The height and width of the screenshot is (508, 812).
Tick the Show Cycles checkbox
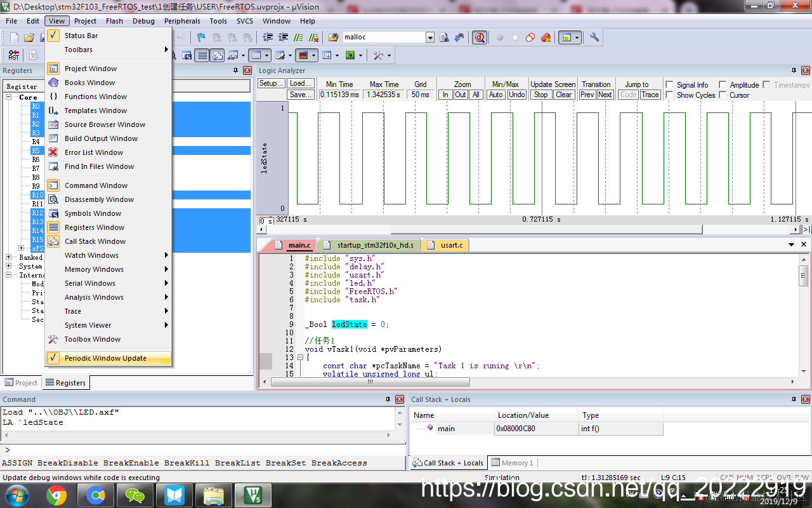tap(669, 95)
